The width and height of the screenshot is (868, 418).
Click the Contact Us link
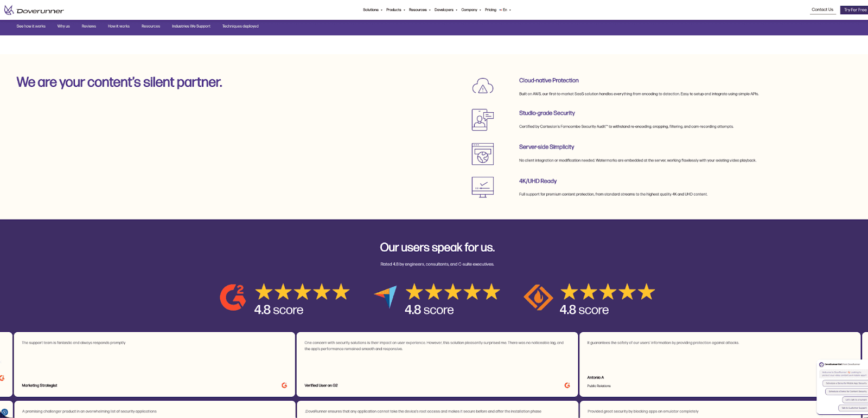[822, 10]
